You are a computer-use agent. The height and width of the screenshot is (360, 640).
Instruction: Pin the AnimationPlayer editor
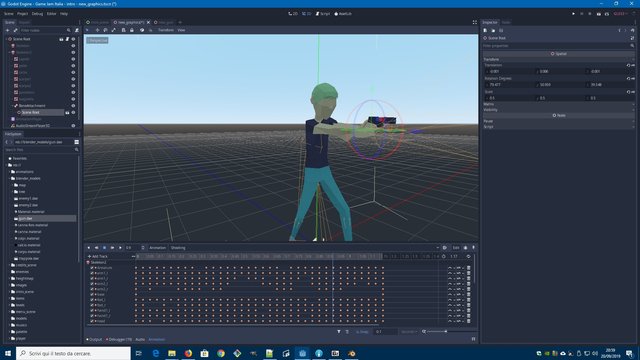point(473,248)
